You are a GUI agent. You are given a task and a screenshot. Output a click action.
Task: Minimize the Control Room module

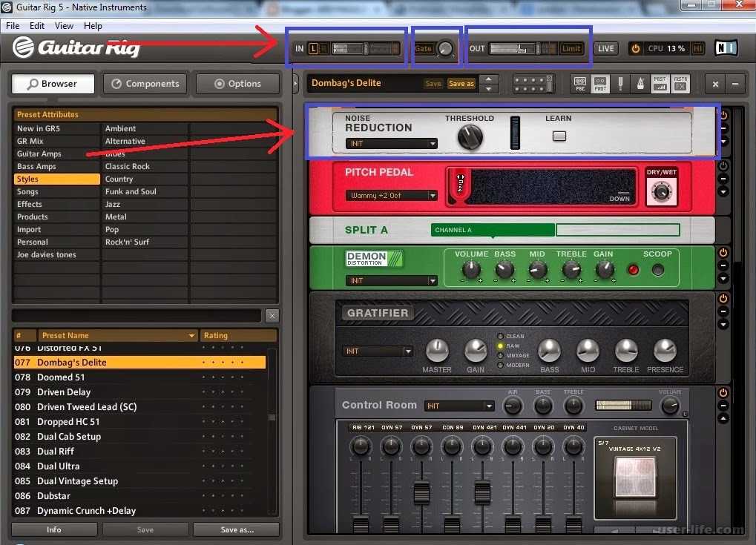[x=723, y=406]
